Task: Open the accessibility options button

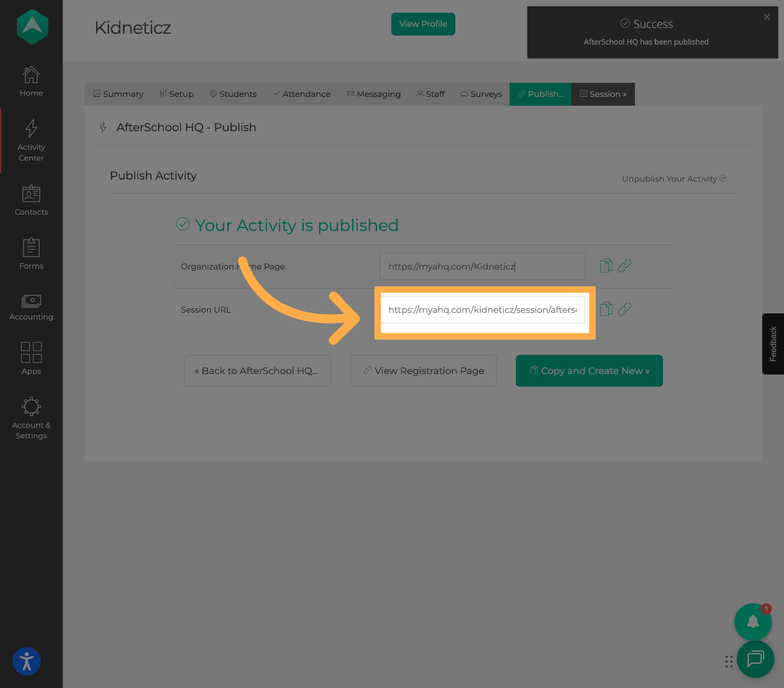Action: click(27, 661)
